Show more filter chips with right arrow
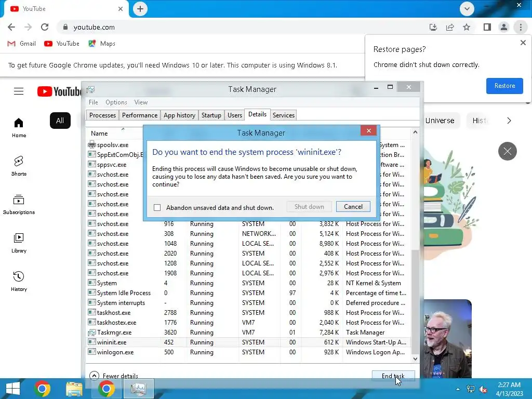The image size is (532, 399). [x=509, y=121]
